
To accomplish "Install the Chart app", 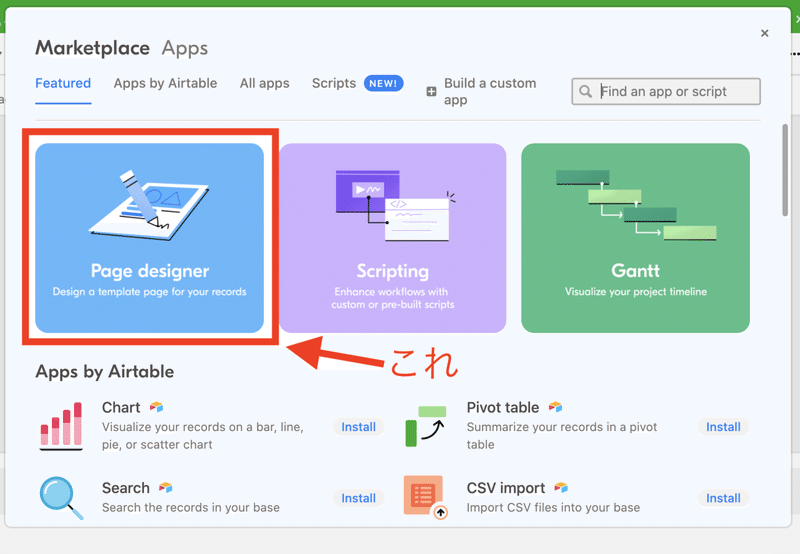I will point(358,427).
